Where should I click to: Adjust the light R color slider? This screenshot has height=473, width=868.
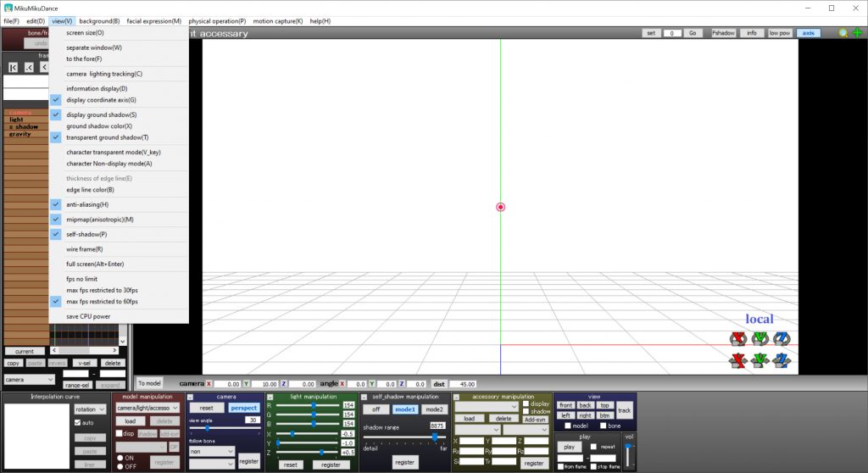[x=309, y=406]
